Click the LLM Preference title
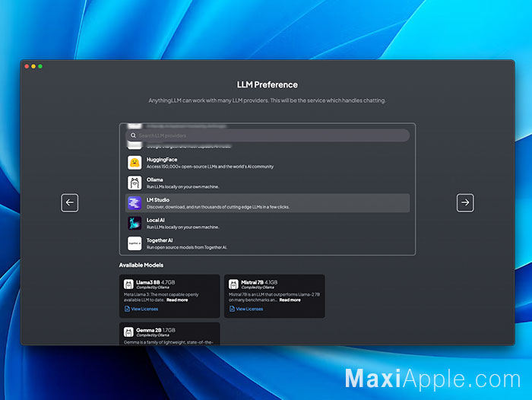The height and width of the screenshot is (400, 532). point(268,84)
